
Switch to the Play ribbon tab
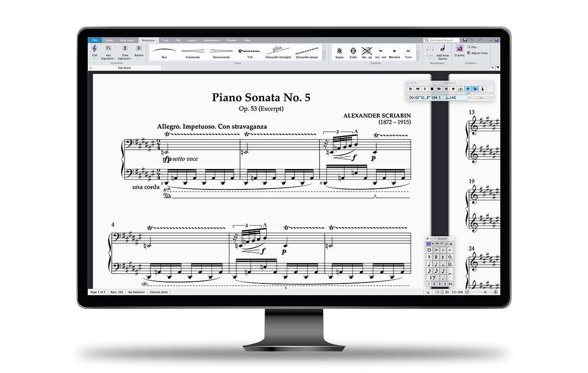tap(179, 40)
